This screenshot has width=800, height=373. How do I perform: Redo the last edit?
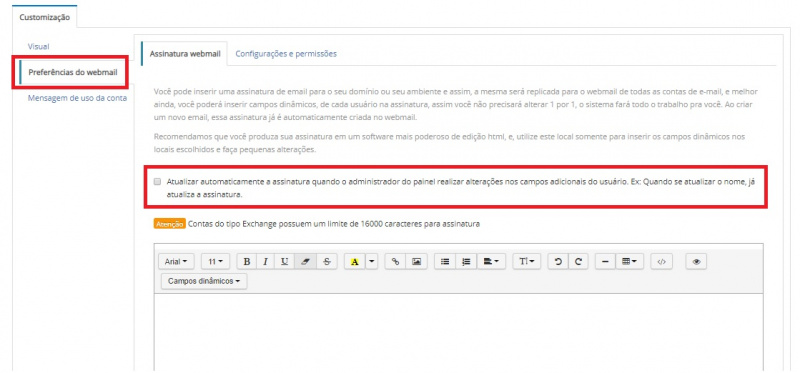pos(578,261)
